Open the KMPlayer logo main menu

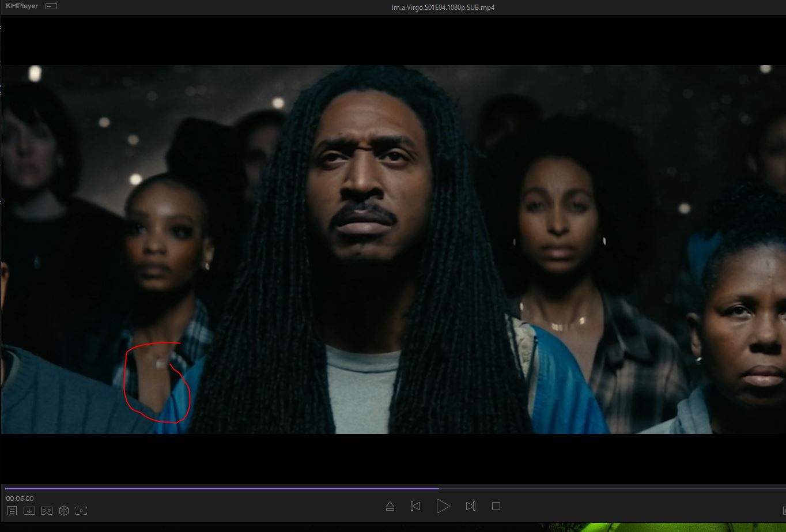click(22, 6)
